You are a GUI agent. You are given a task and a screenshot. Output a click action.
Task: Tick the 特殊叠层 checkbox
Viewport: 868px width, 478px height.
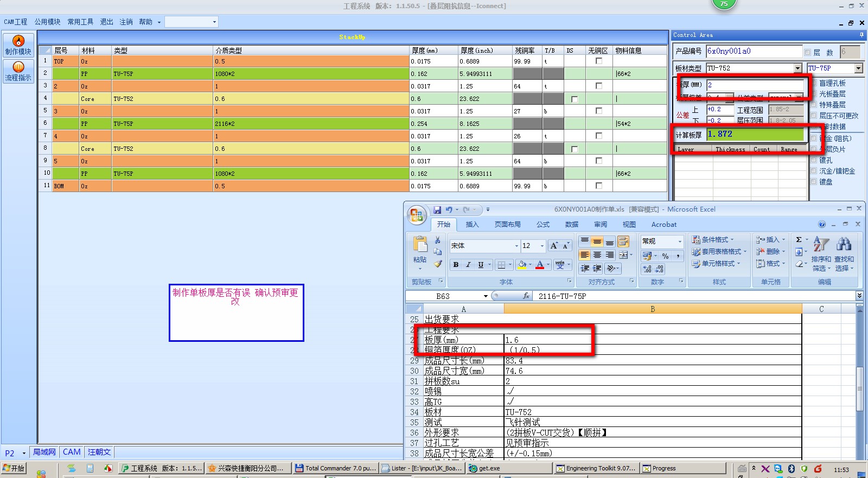point(814,105)
